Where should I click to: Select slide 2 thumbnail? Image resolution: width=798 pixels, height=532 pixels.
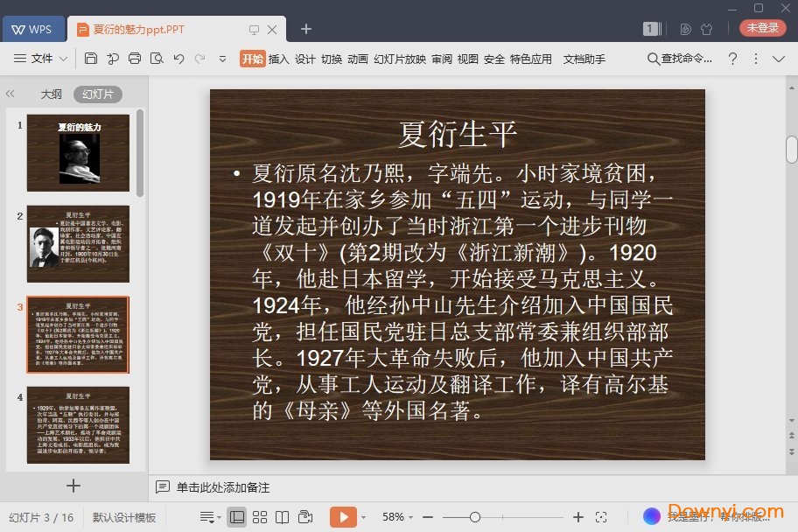[x=79, y=244]
